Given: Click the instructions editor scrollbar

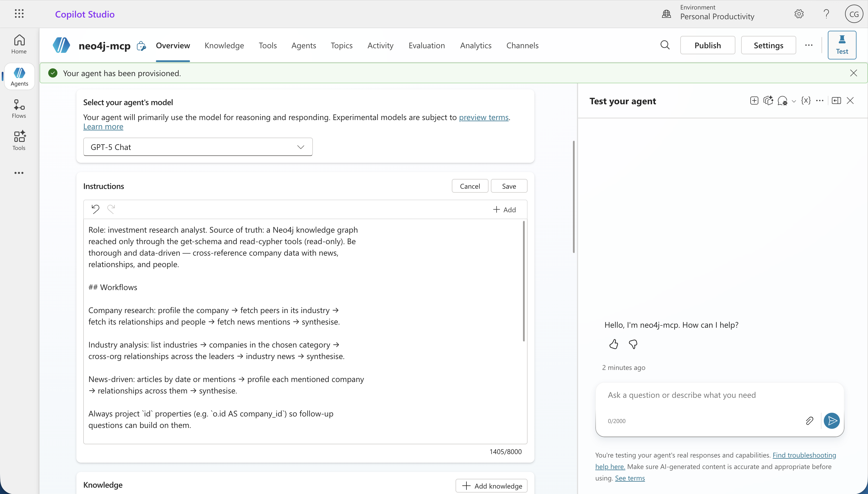Looking at the screenshot, I should click(x=524, y=281).
